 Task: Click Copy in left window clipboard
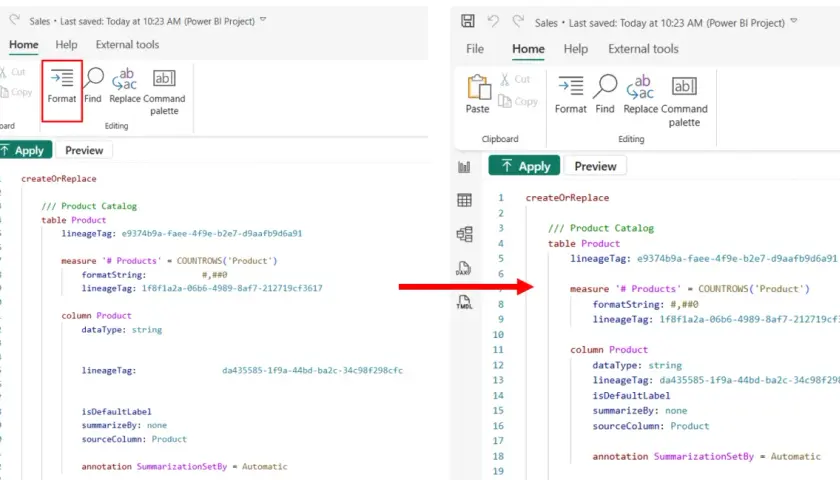pos(16,92)
